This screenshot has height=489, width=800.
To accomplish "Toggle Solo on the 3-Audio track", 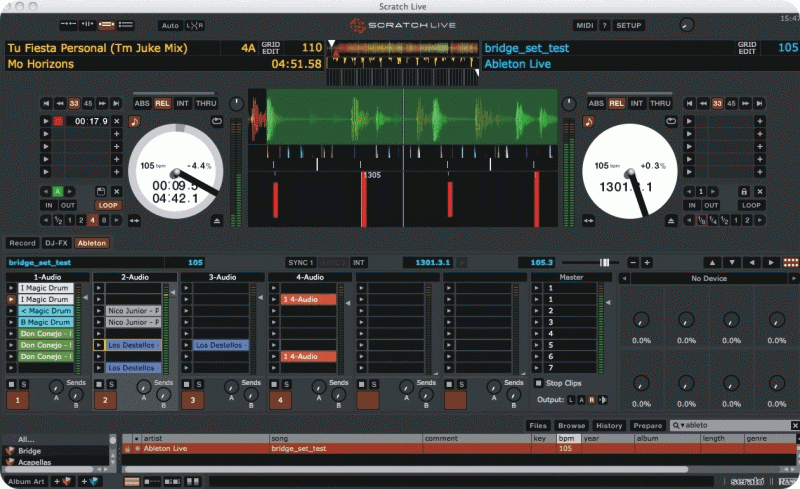I will coord(199,384).
